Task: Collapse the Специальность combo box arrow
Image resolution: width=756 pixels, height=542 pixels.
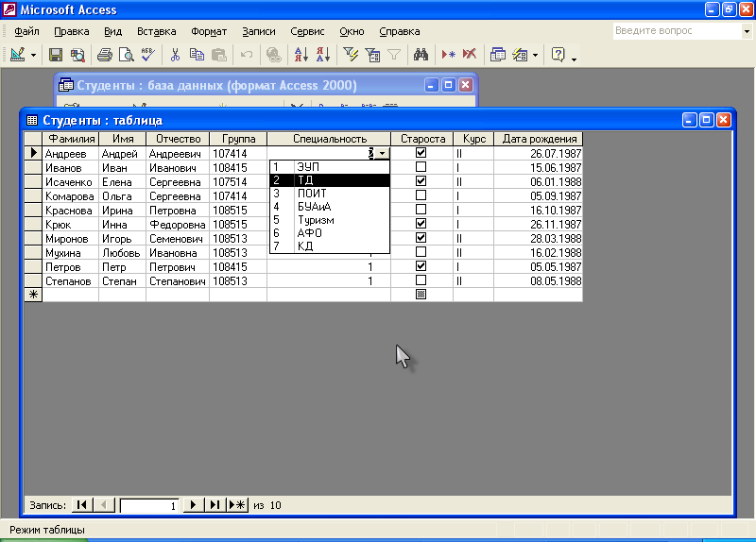Action: click(382, 154)
